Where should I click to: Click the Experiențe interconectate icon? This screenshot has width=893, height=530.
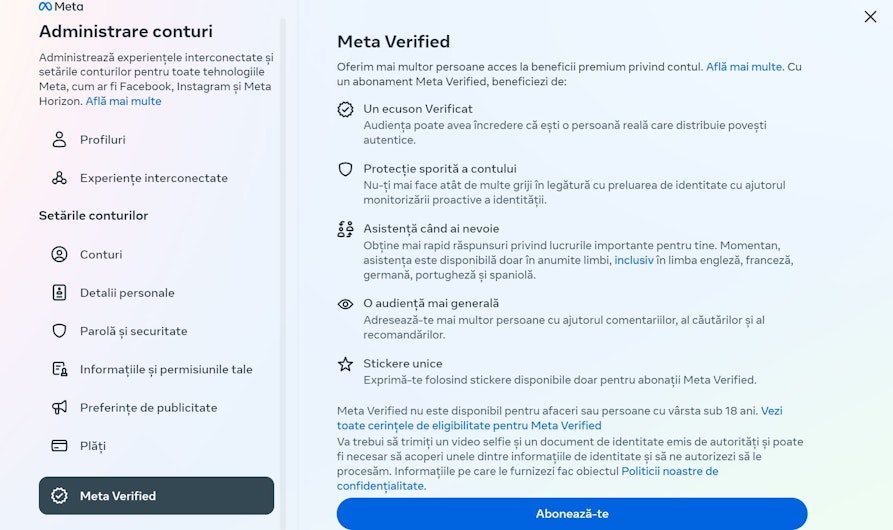tap(59, 178)
